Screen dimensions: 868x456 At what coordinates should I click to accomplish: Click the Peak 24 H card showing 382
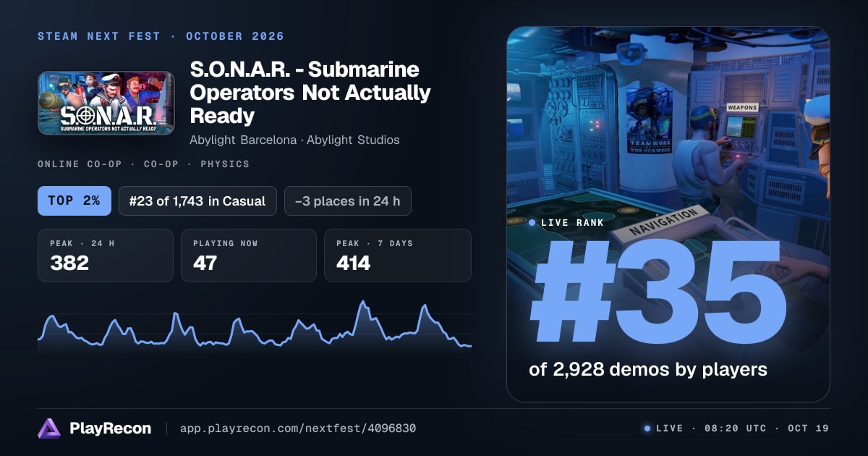(x=106, y=256)
